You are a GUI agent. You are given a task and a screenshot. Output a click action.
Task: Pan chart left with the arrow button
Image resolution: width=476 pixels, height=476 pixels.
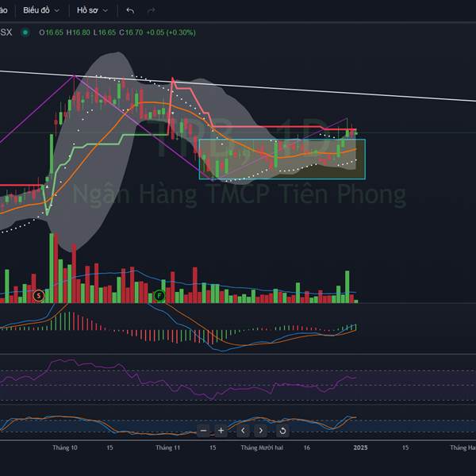243,431
